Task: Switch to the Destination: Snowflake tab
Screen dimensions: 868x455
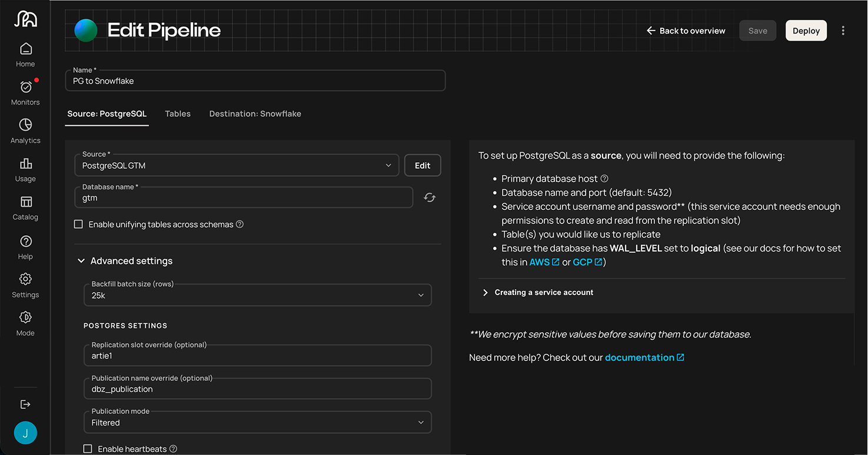Action: click(255, 114)
